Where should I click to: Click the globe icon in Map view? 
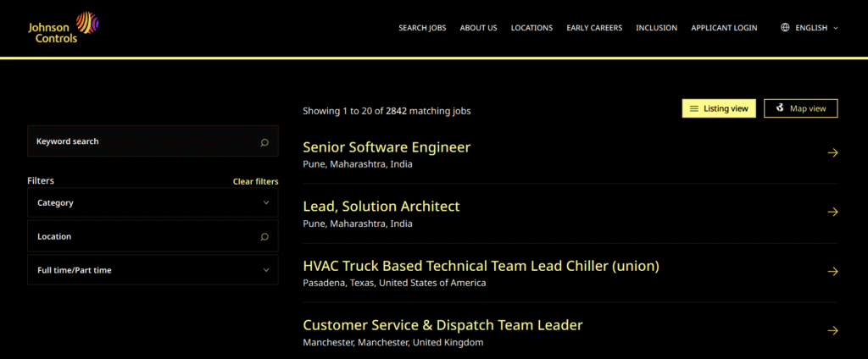(x=780, y=108)
